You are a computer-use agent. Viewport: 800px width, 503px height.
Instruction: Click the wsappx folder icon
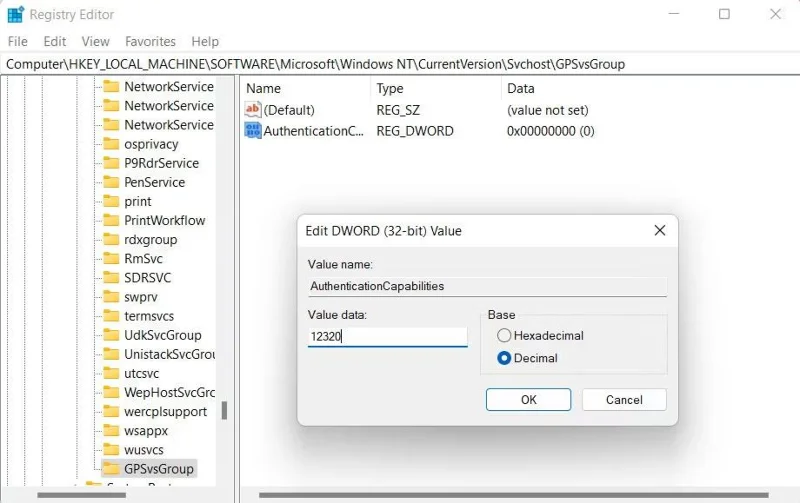pos(111,430)
